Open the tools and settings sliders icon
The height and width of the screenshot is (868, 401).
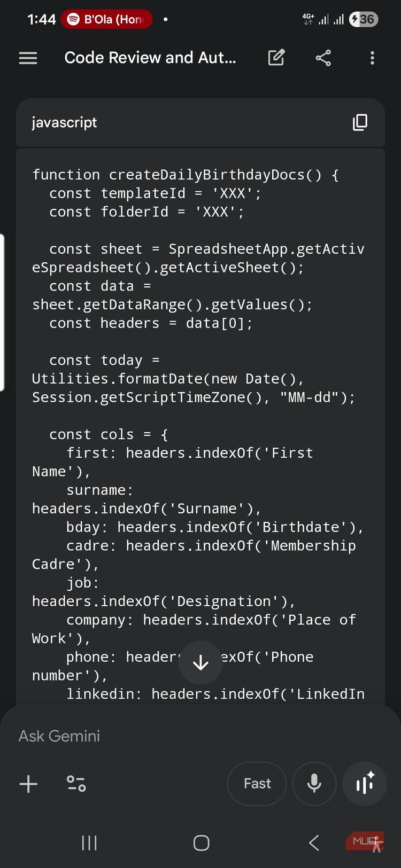(x=76, y=784)
